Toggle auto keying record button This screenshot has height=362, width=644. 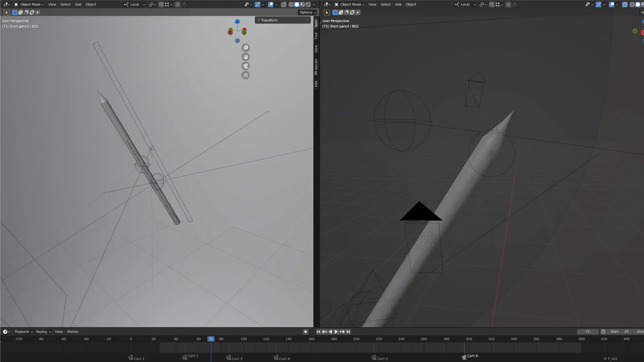click(x=305, y=332)
